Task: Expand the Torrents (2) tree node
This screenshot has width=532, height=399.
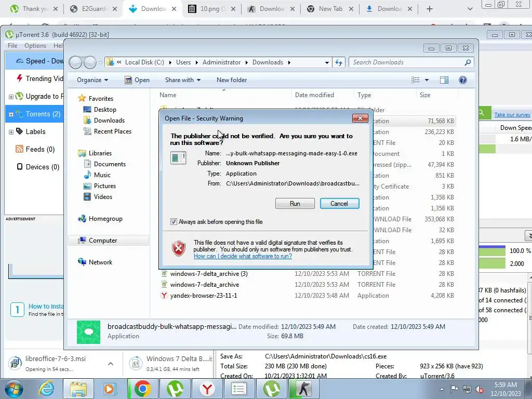Action: (x=11, y=114)
